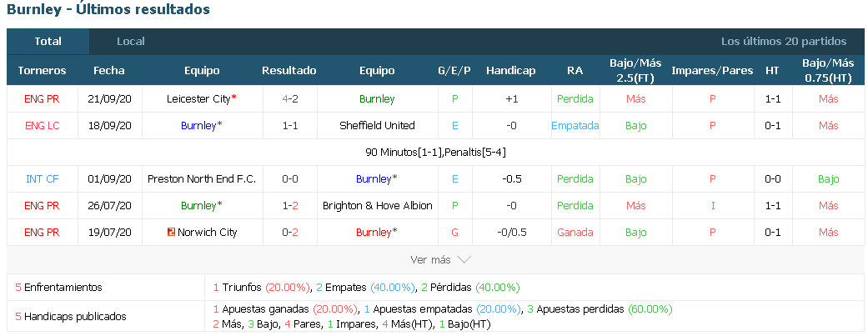Click the 1-2 result against Brighton
This screenshot has width=868, height=336.
289,205
